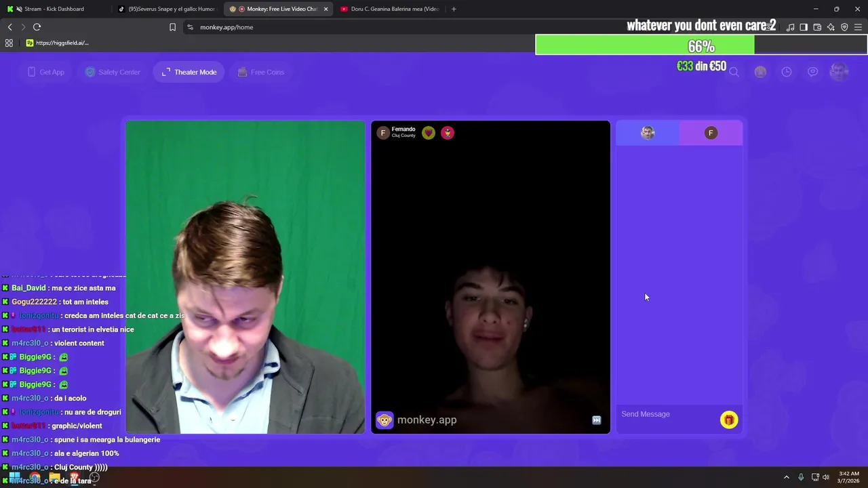
Task: Open the browser hamburger menu
Action: 858,27
